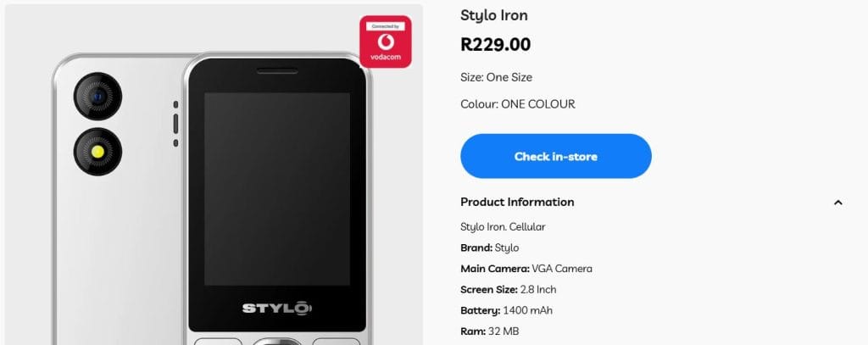The height and width of the screenshot is (345, 868).
Task: Click the Product Information heading
Action: pos(517,202)
